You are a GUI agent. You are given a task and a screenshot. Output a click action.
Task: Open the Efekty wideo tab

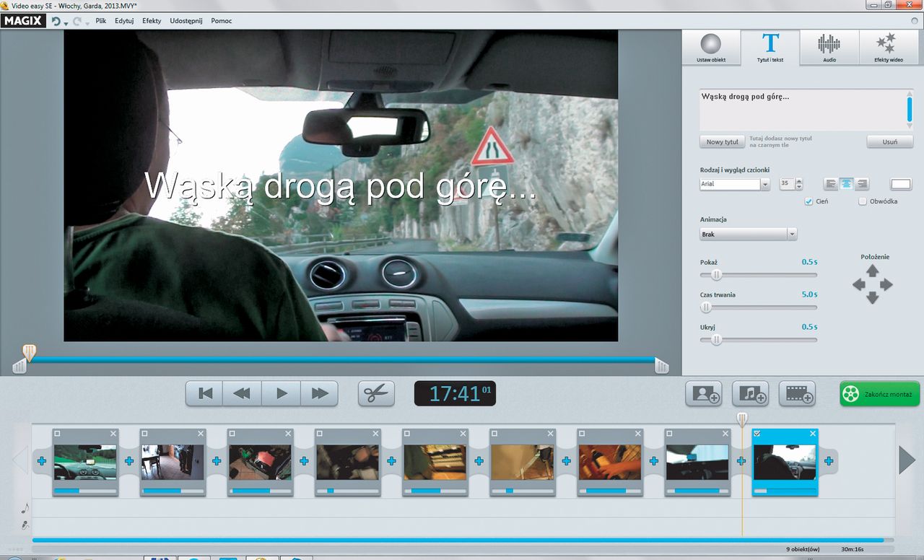[x=889, y=48]
